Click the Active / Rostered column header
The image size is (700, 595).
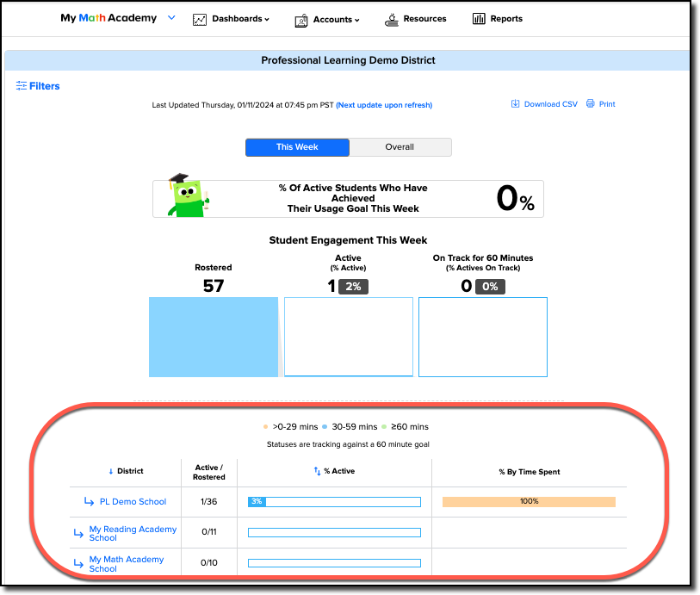point(209,472)
